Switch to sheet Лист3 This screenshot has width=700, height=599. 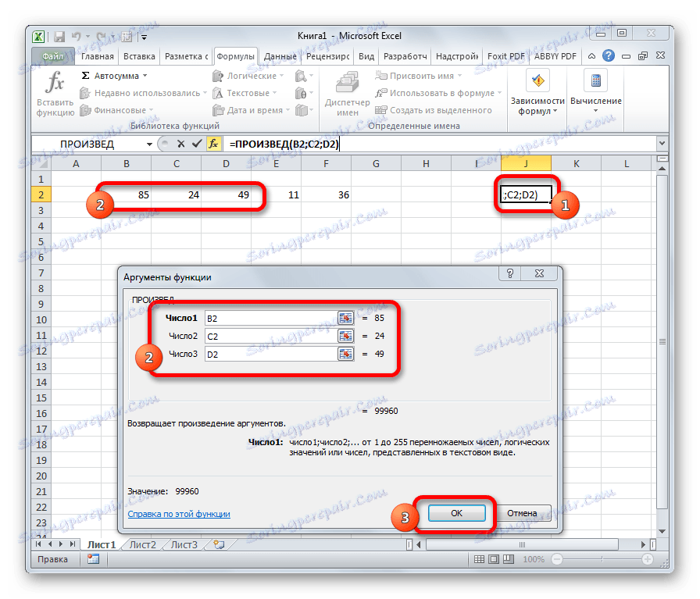point(184,544)
